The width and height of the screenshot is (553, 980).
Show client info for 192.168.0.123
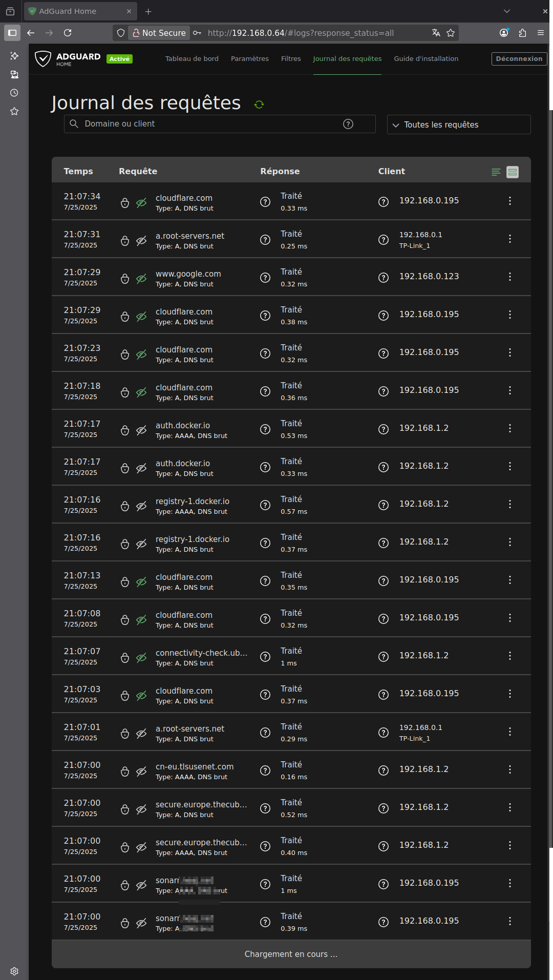click(384, 277)
